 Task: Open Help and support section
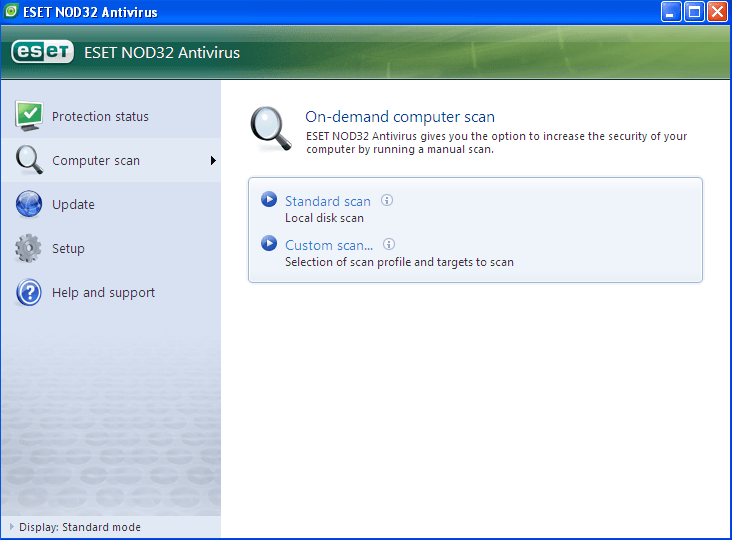point(111,293)
